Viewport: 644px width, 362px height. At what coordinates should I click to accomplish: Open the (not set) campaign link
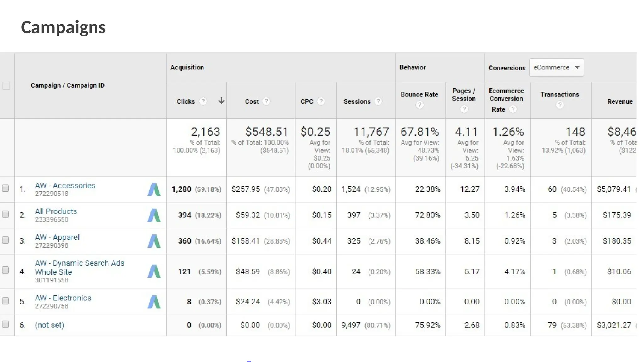click(49, 325)
